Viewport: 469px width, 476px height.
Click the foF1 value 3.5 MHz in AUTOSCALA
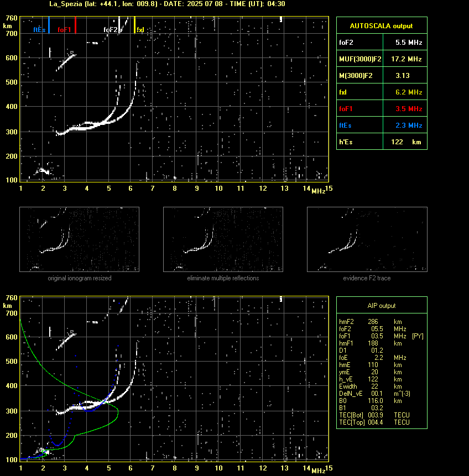(409, 109)
